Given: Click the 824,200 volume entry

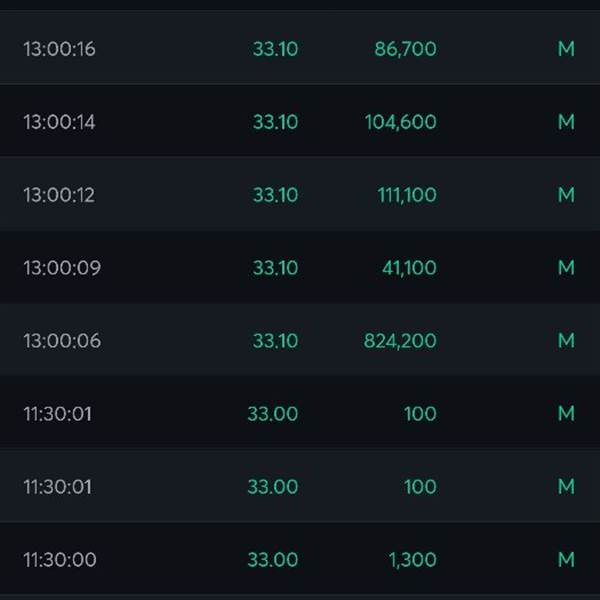Looking at the screenshot, I should coord(400,341).
